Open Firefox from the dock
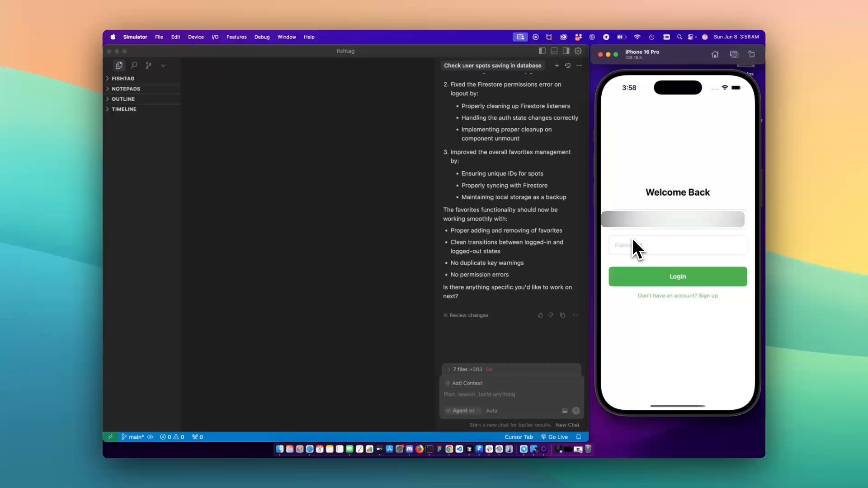This screenshot has width=868, height=488. [x=420, y=449]
